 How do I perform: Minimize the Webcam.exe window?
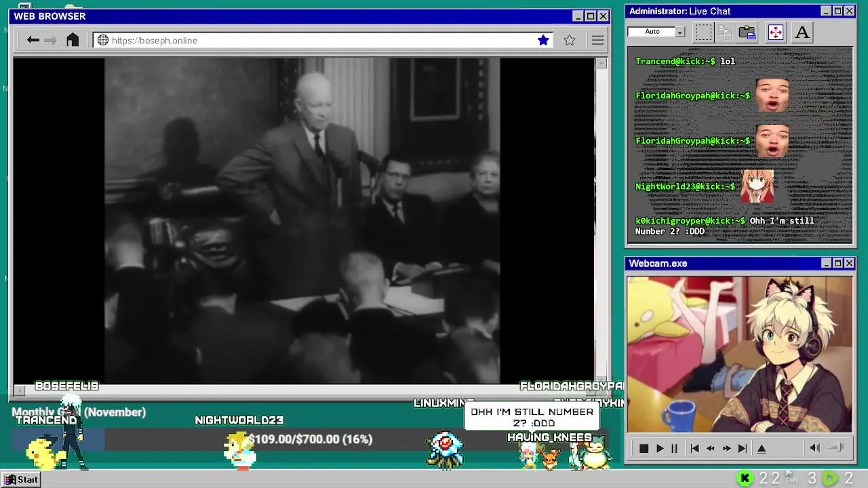826,263
